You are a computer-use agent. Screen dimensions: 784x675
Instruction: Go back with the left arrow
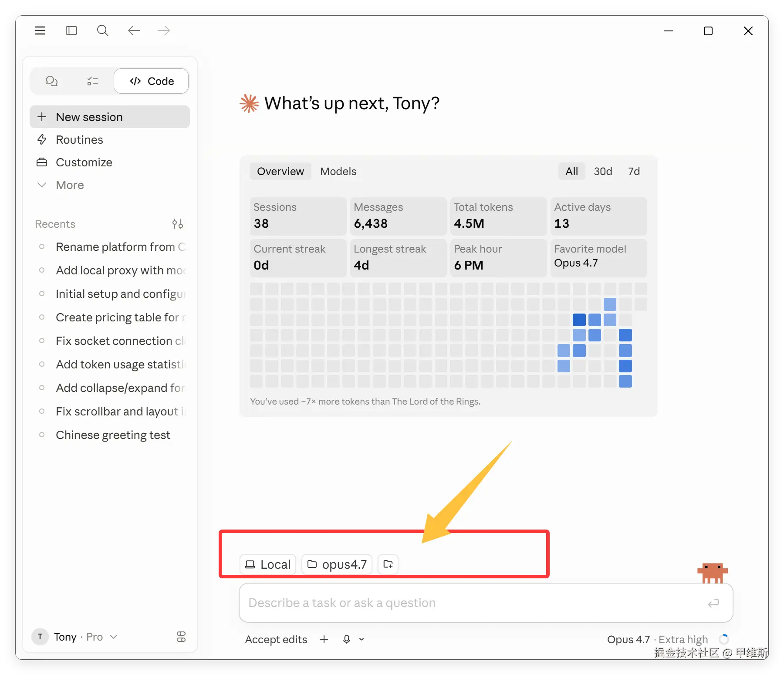[134, 30]
